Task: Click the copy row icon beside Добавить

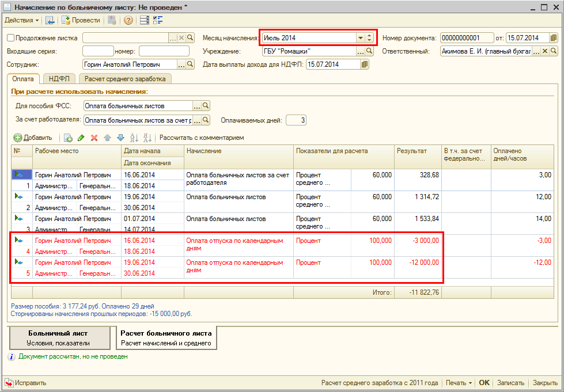Action: point(67,138)
